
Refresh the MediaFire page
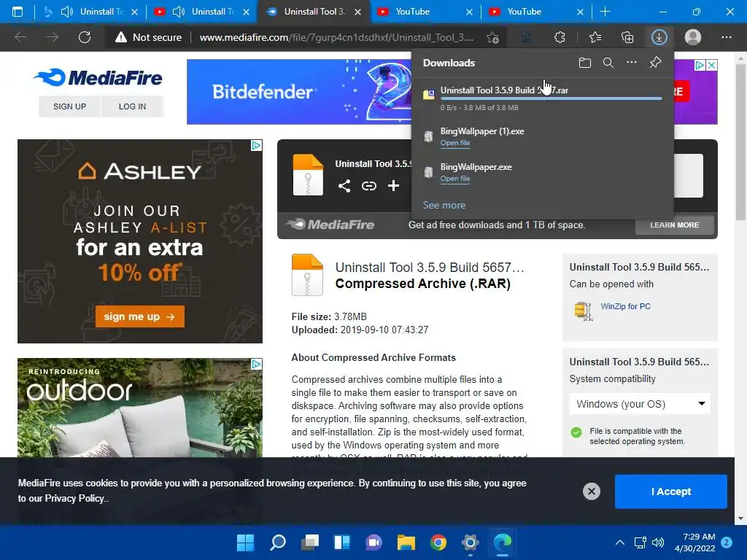click(85, 37)
